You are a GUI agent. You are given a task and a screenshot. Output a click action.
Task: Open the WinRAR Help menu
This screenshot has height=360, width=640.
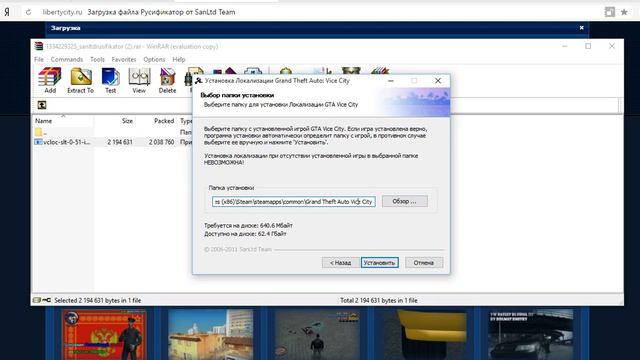pos(179,60)
